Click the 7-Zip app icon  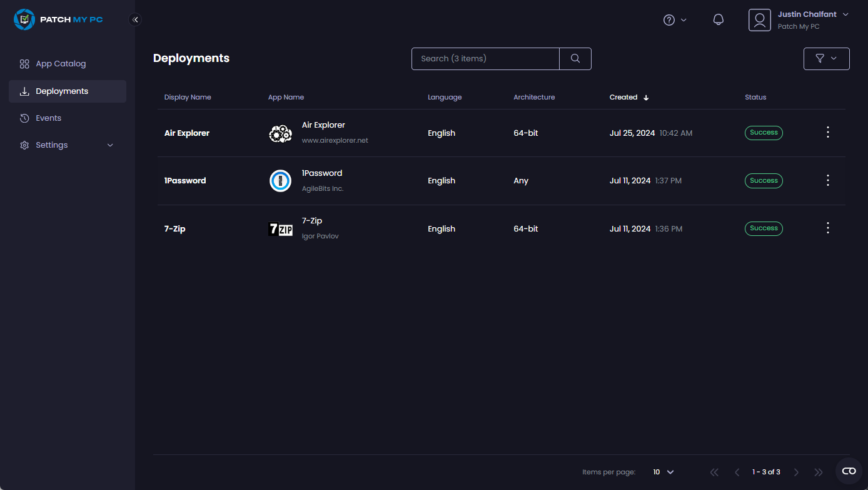point(280,228)
